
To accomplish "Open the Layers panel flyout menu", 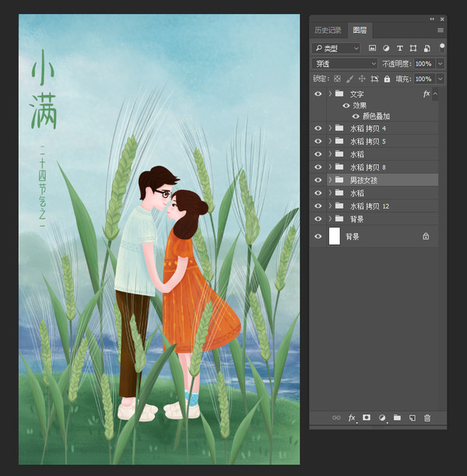I will 441,30.
